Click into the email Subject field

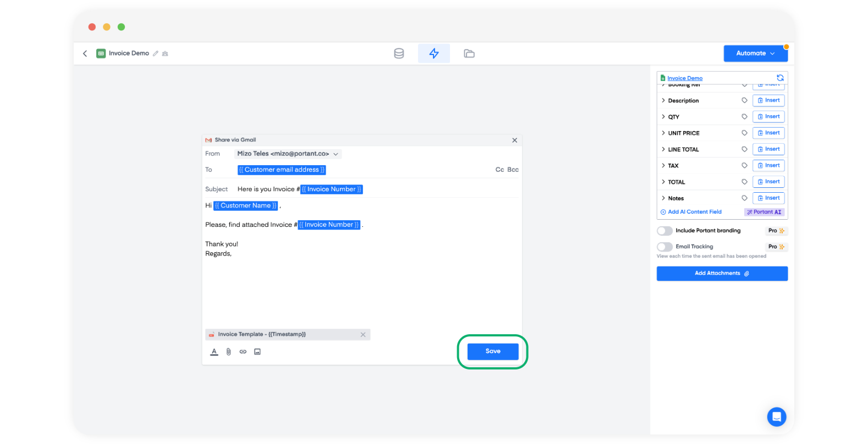(x=429, y=189)
